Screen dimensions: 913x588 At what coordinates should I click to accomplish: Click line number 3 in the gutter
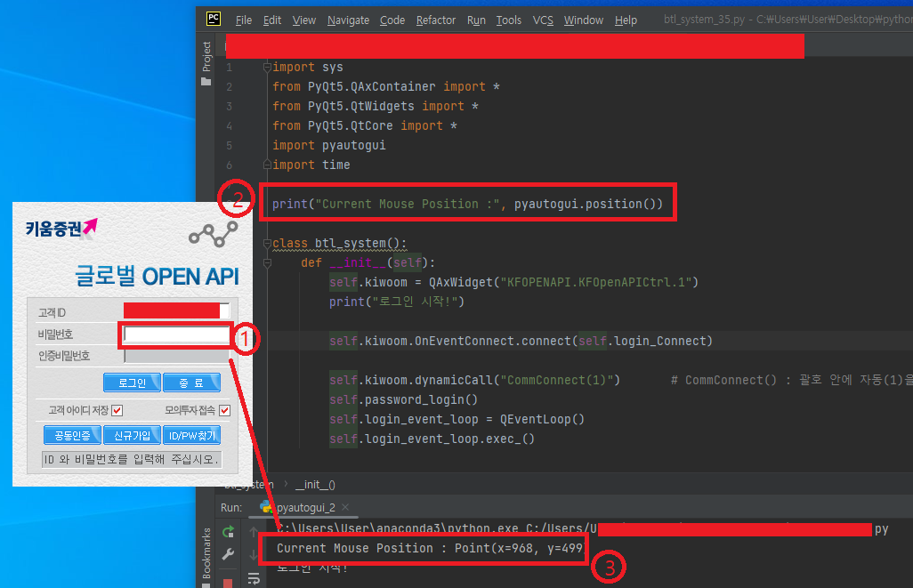(229, 106)
